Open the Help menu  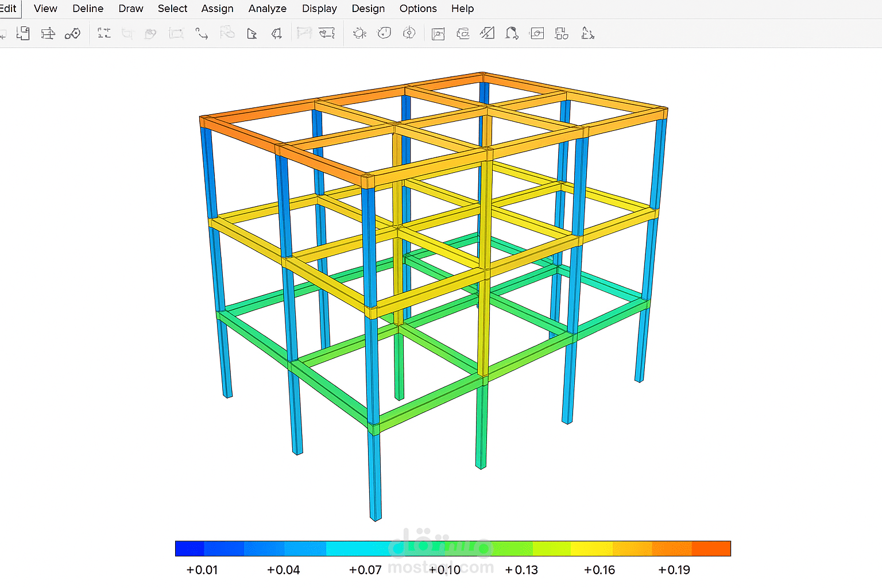462,9
